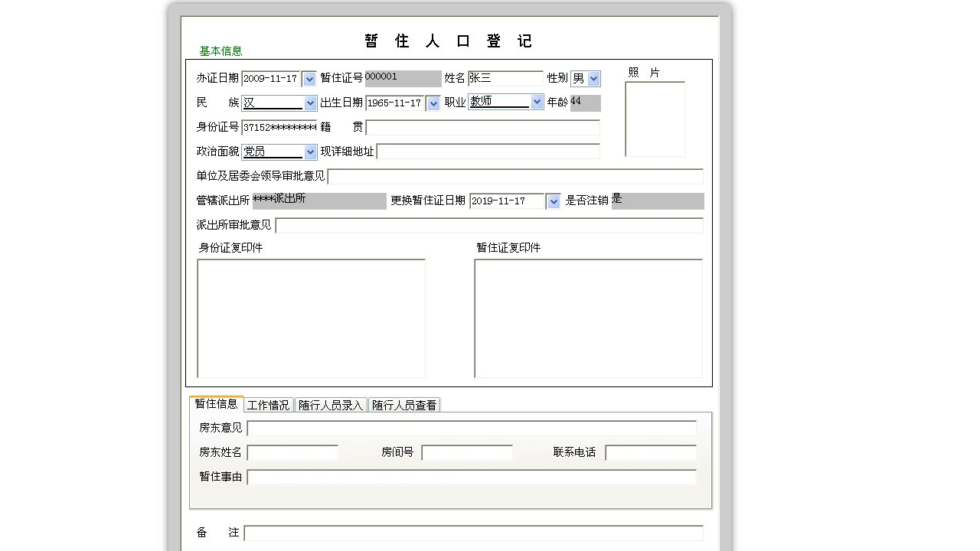This screenshot has height=551, width=980.
Task: Open the 政治面貌 dropdown
Action: pos(309,152)
